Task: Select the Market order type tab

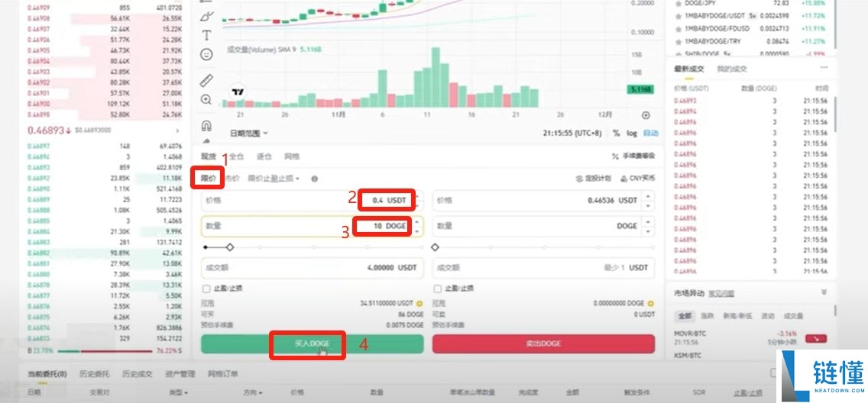Action: 232,179
